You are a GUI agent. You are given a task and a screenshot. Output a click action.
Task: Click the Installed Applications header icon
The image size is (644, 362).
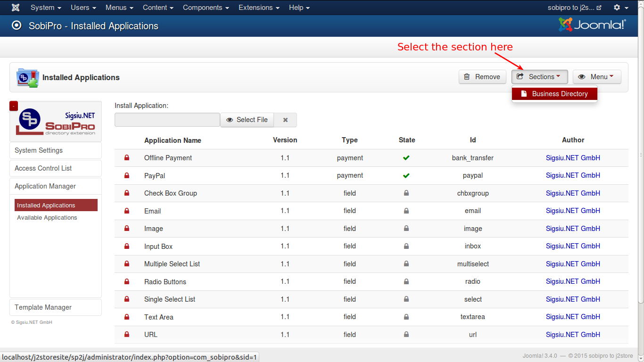pyautogui.click(x=27, y=77)
